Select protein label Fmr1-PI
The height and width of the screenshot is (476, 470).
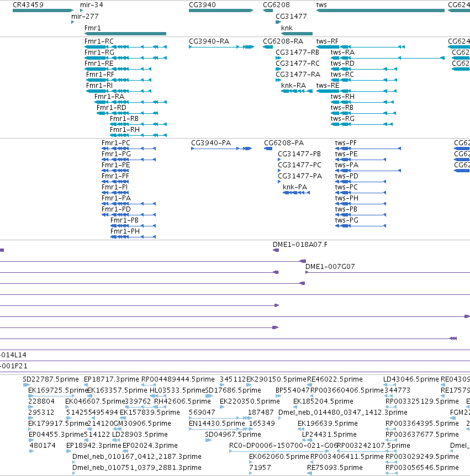(114, 187)
